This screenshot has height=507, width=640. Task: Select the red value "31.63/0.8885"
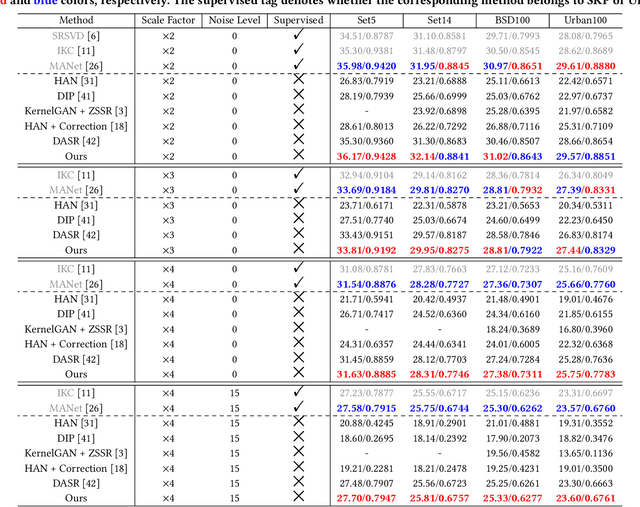pyautogui.click(x=367, y=374)
